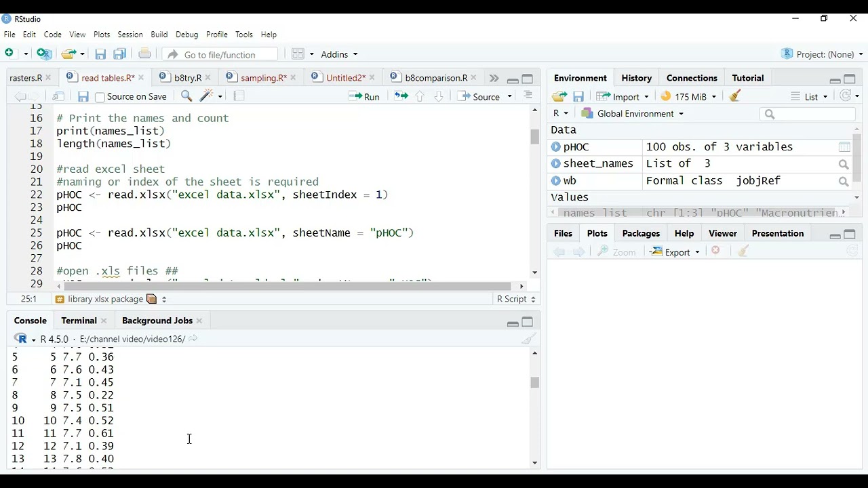Viewport: 868px width, 488px height.
Task: Source the active script button
Action: coord(479,97)
